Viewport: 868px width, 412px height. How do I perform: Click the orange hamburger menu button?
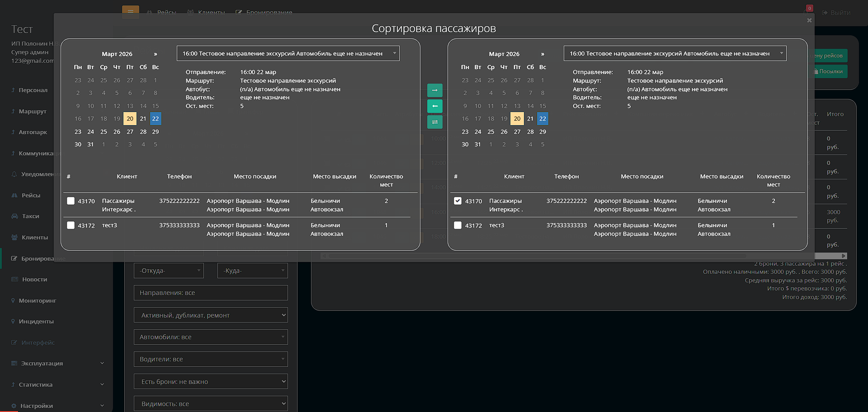[130, 12]
